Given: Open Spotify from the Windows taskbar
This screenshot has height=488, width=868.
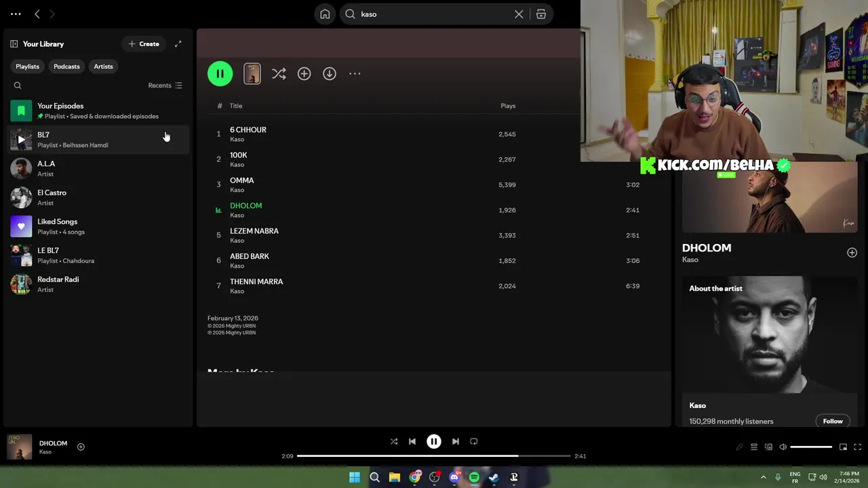Looking at the screenshot, I should pyautogui.click(x=474, y=477).
